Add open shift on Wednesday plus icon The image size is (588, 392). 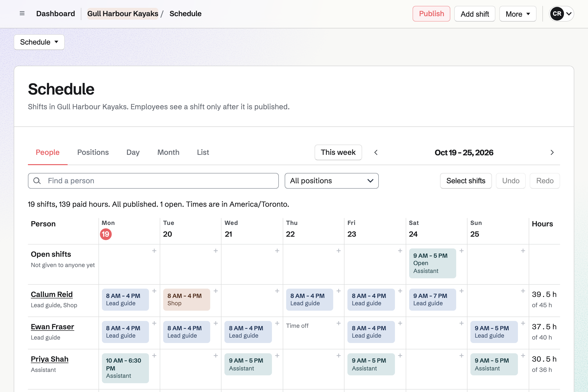[x=277, y=251]
